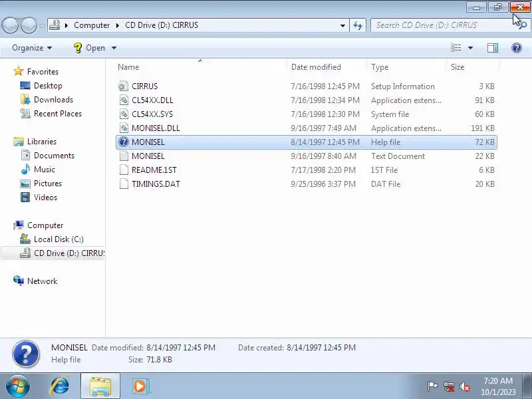532x399 pixels.
Task: Click the network status tray icon
Action: click(x=449, y=386)
